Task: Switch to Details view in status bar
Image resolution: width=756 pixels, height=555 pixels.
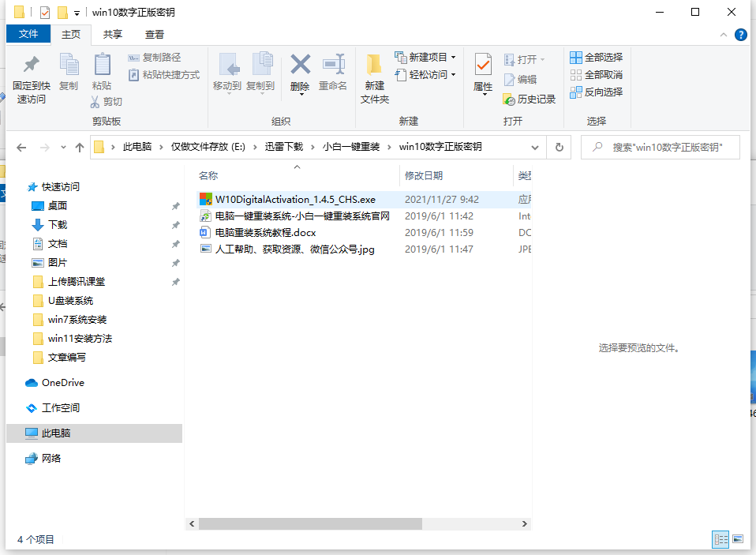Action: coord(720,539)
